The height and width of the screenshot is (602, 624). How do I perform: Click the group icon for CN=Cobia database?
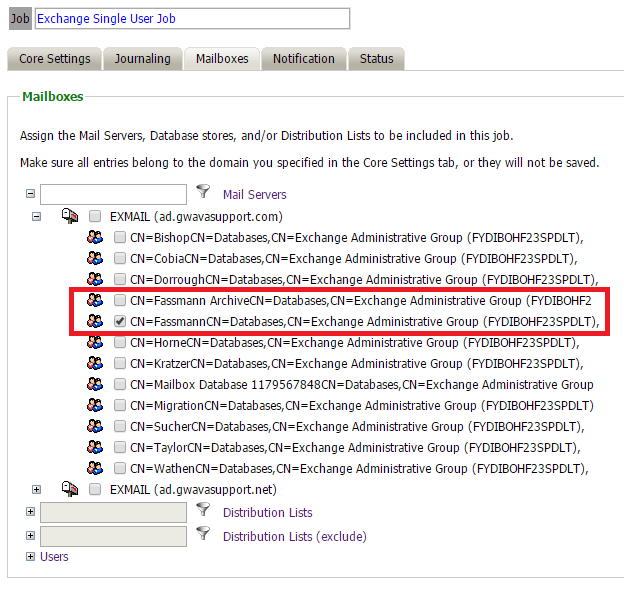coord(95,258)
